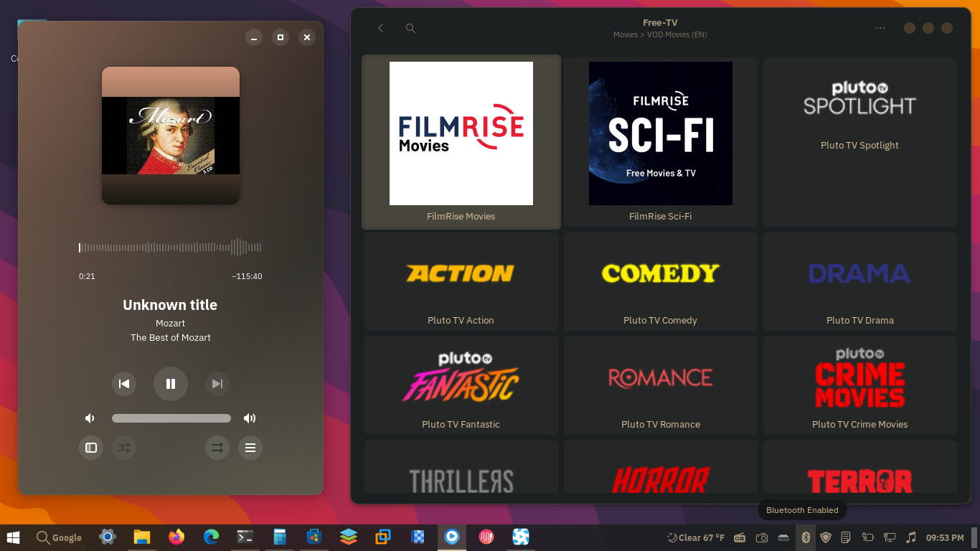Toggle consecutive playback mode button
980x551 pixels.
[217, 448]
